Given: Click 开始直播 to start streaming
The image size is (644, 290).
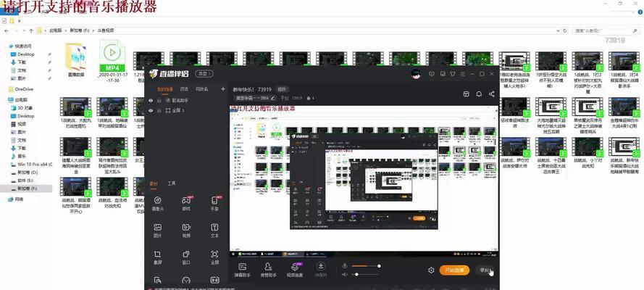Looking at the screenshot, I should (454, 270).
